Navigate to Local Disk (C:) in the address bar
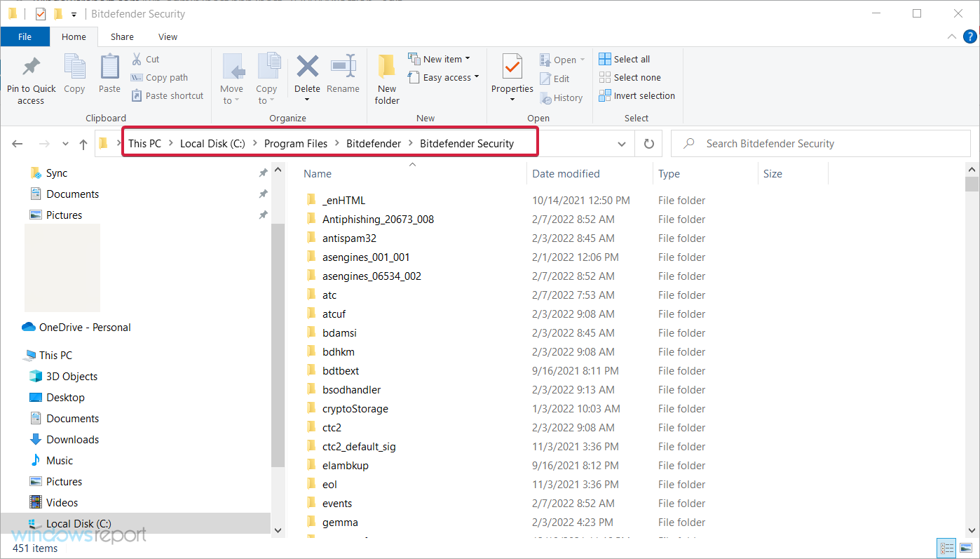Screen dimensions: 980x559 pyautogui.click(x=212, y=144)
